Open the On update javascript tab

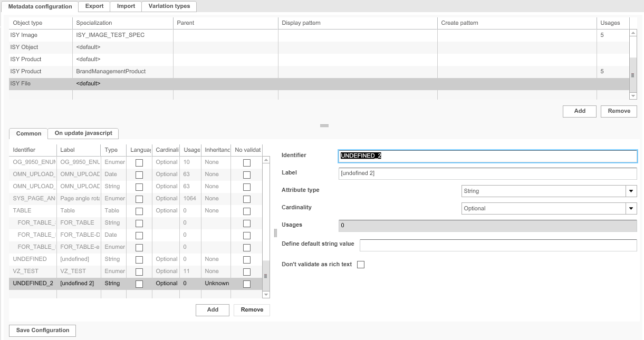[x=83, y=133]
